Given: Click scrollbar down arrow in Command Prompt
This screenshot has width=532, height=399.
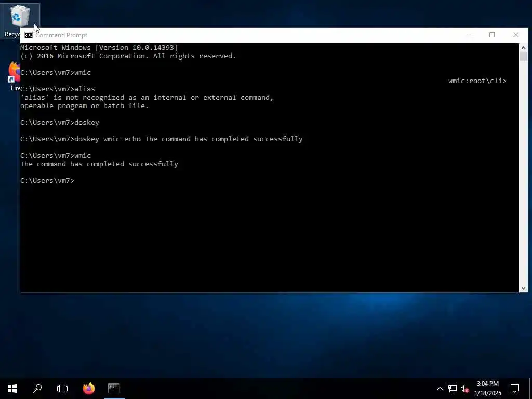Looking at the screenshot, I should [523, 288].
